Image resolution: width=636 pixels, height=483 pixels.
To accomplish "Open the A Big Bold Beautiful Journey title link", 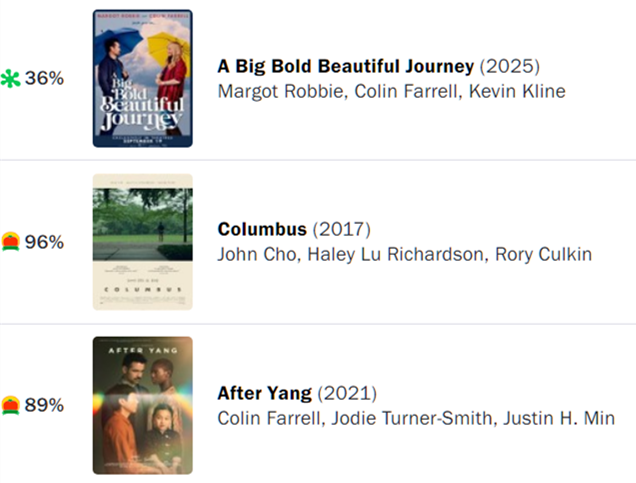I will point(345,67).
